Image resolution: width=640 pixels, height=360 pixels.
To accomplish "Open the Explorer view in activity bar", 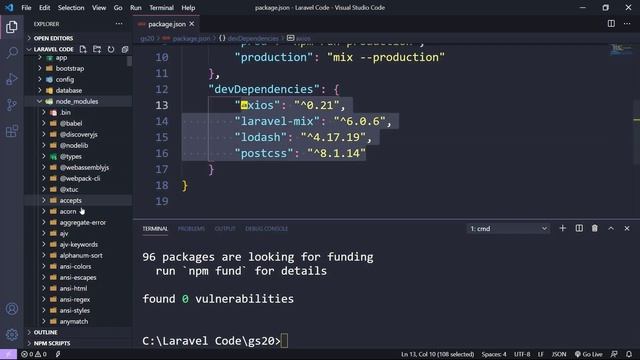I will coord(12,27).
